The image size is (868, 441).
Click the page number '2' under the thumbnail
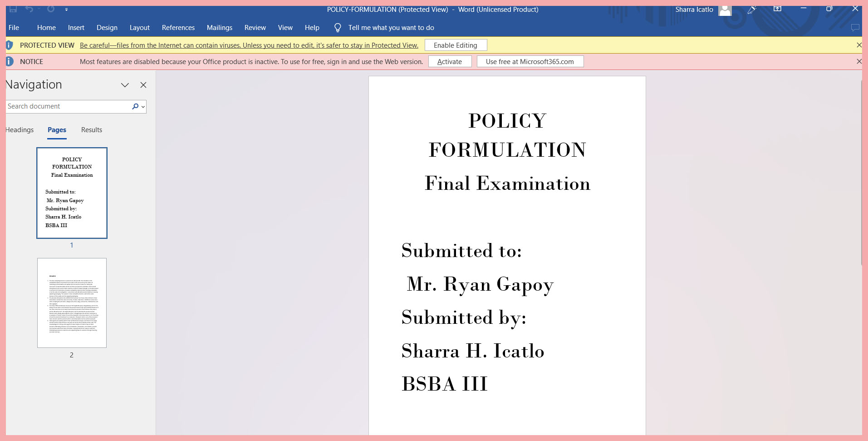tap(72, 355)
